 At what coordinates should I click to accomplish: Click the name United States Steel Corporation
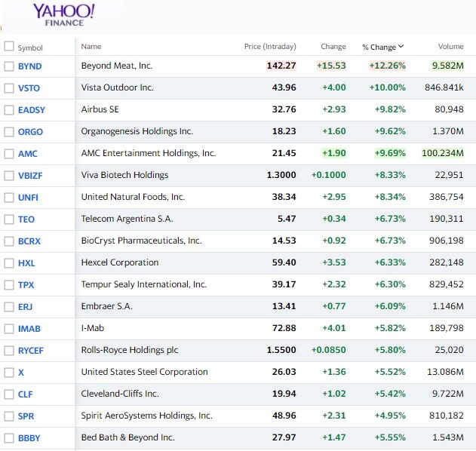(145, 372)
